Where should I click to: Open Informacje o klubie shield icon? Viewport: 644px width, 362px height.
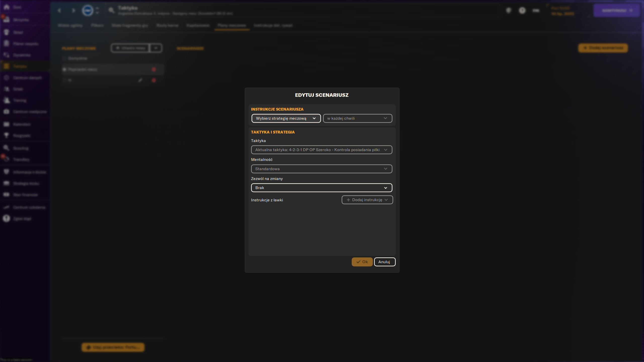tap(7, 172)
